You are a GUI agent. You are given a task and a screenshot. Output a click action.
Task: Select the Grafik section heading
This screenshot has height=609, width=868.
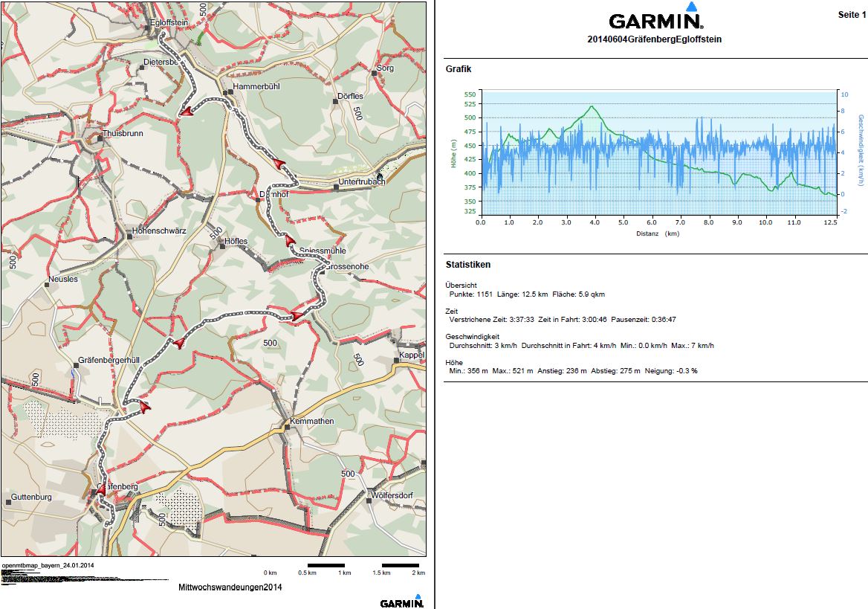coord(458,69)
